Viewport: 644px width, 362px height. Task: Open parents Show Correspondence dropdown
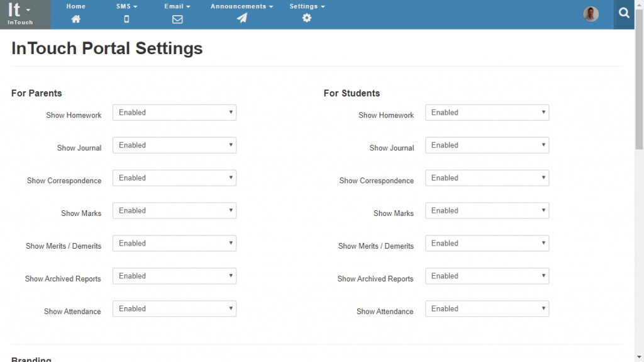(x=175, y=178)
